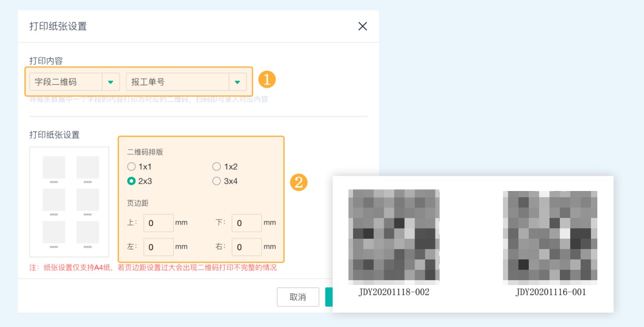Click the top margin 上 input field
Screen dimensions: 644x327
[x=158, y=223]
